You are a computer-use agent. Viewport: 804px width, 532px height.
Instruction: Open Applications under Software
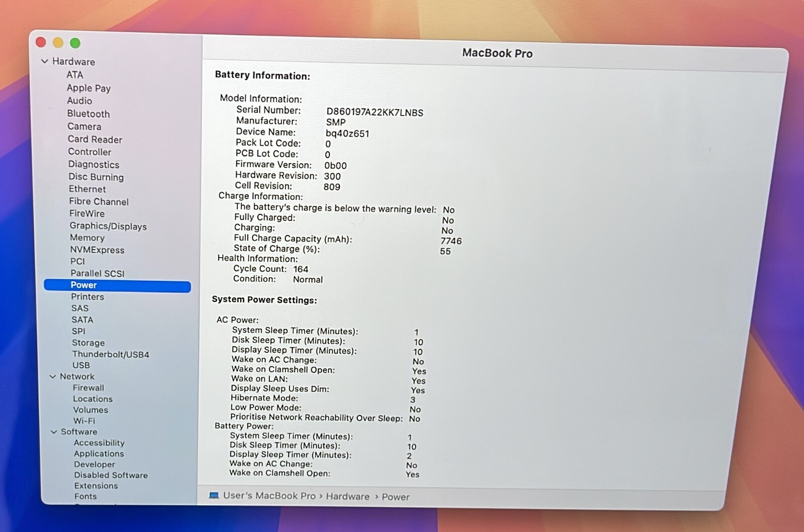coord(99,454)
